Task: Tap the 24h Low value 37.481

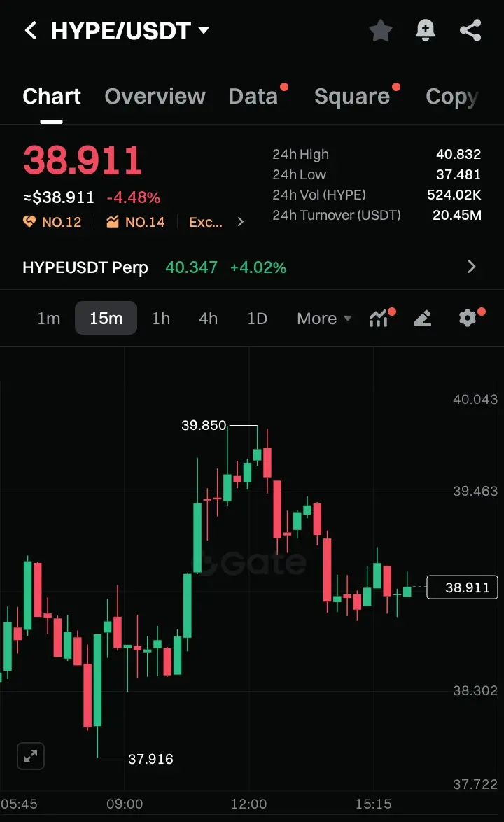Action: point(458,174)
